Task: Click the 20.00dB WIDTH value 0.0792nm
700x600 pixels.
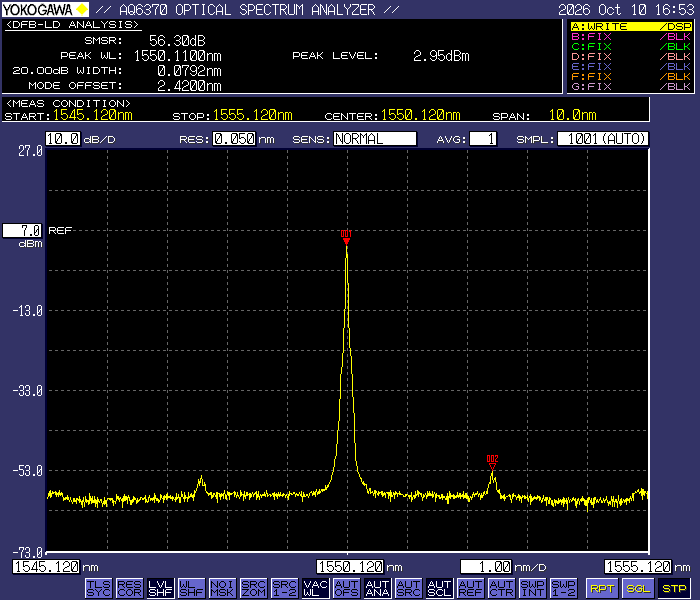Action: click(189, 71)
